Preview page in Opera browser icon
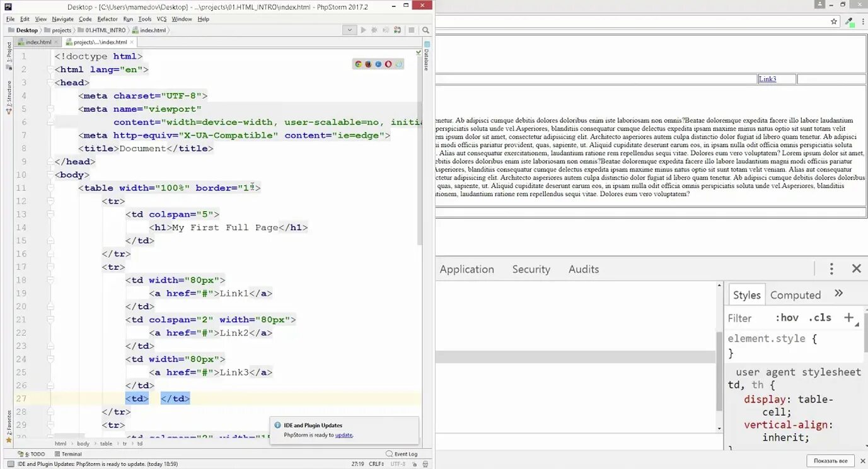 pyautogui.click(x=388, y=64)
